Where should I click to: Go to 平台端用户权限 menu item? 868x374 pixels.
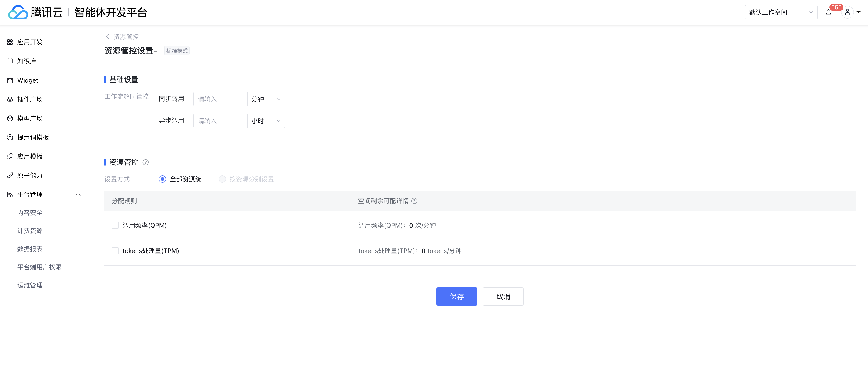[39, 267]
